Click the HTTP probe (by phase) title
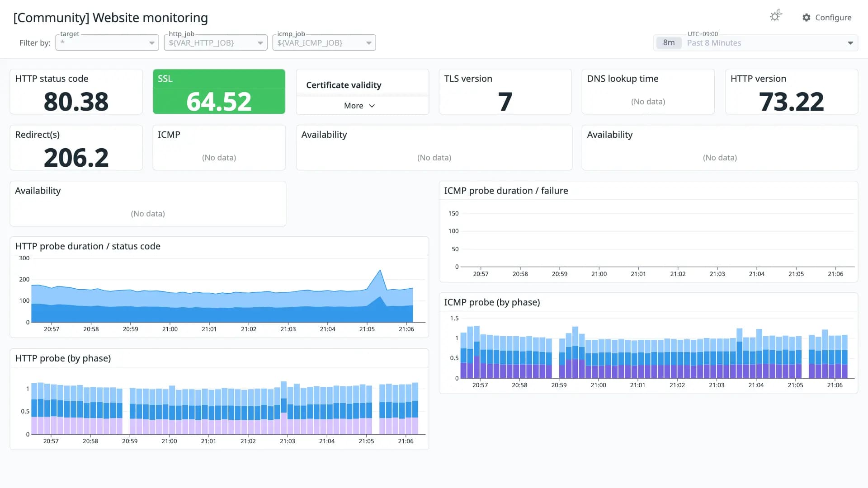The height and width of the screenshot is (488, 868). click(x=63, y=358)
